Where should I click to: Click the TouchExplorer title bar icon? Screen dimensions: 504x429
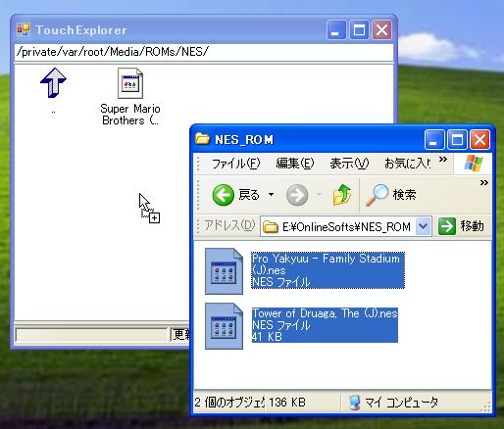pyautogui.click(x=24, y=29)
